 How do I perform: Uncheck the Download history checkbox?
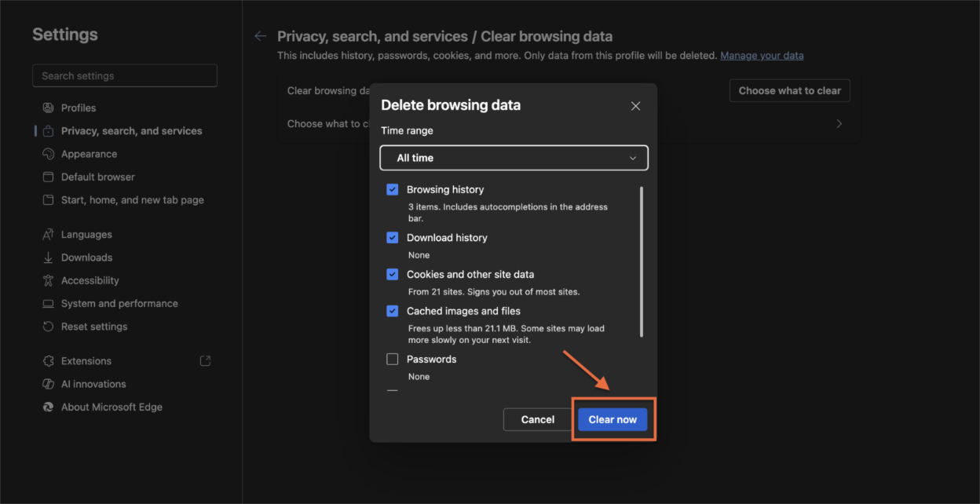393,238
